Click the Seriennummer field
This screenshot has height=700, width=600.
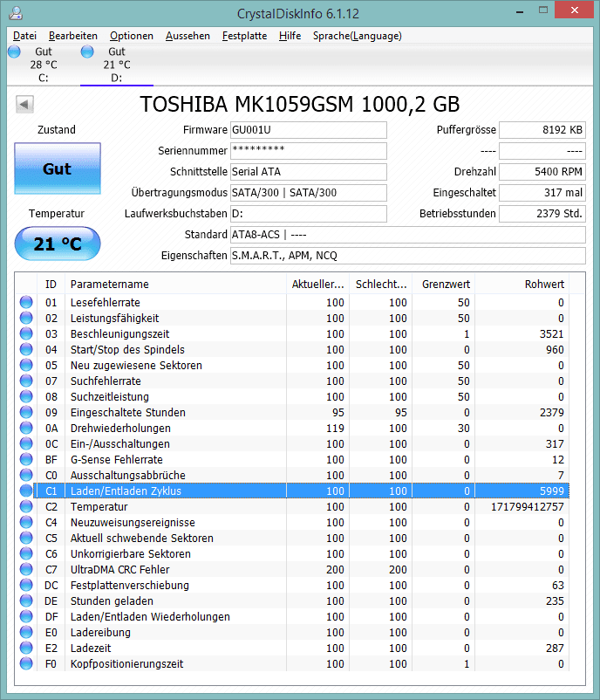tap(308, 151)
